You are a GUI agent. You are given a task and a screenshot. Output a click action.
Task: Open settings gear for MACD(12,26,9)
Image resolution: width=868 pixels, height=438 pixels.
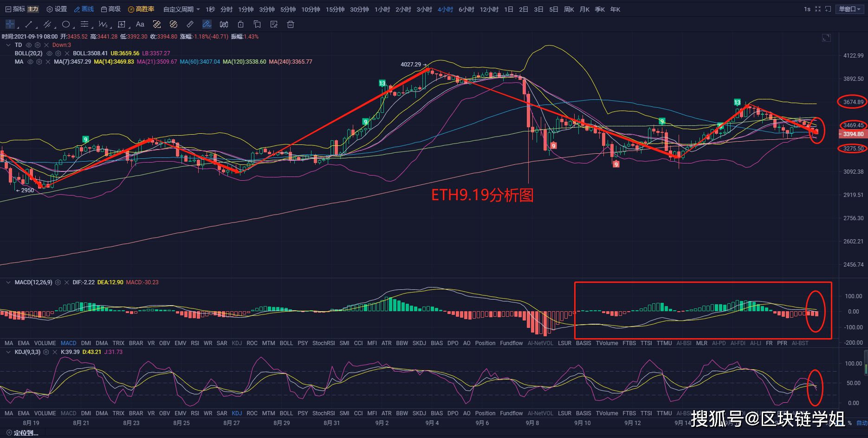coord(58,282)
